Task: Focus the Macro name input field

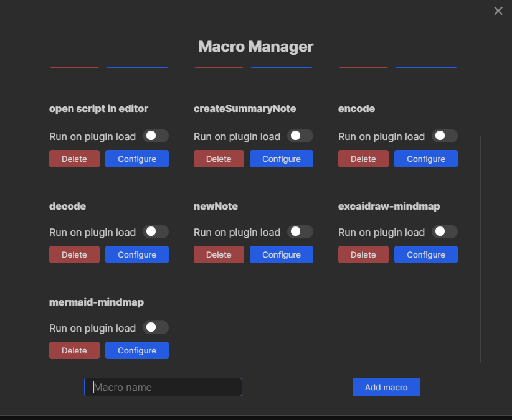Action: point(163,387)
